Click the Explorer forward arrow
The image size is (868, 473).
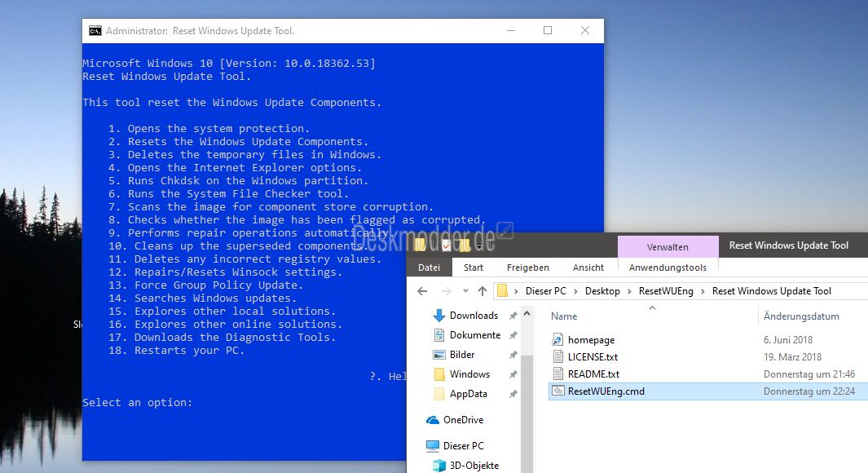(446, 291)
